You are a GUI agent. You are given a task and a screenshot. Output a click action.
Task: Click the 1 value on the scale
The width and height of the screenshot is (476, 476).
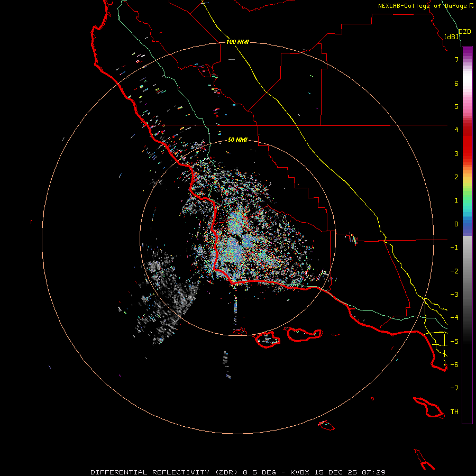point(456,200)
